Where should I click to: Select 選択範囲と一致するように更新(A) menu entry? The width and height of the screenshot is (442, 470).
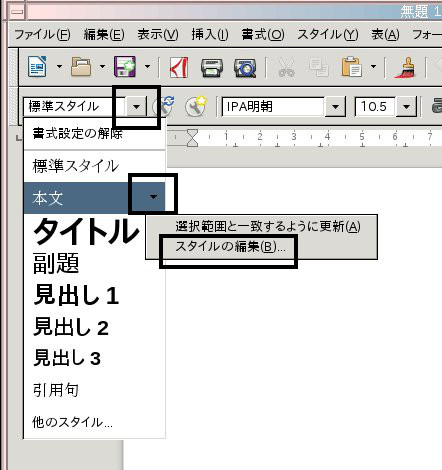(268, 227)
